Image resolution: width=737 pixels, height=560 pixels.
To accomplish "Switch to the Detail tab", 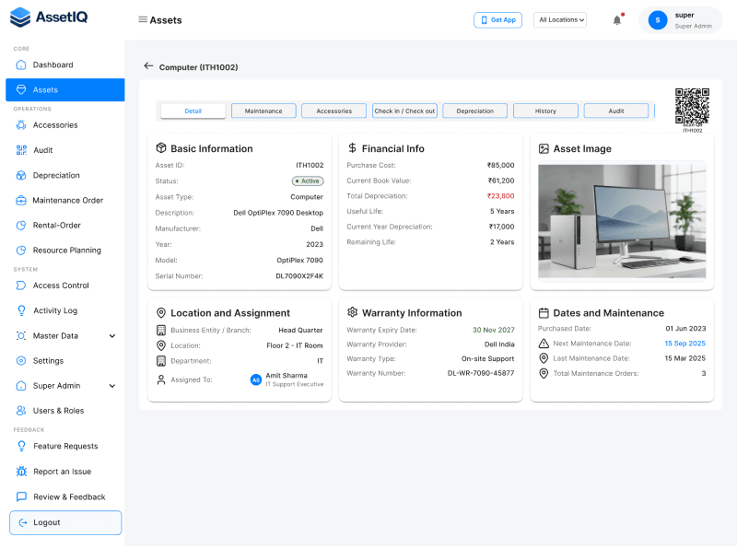I will (x=193, y=111).
